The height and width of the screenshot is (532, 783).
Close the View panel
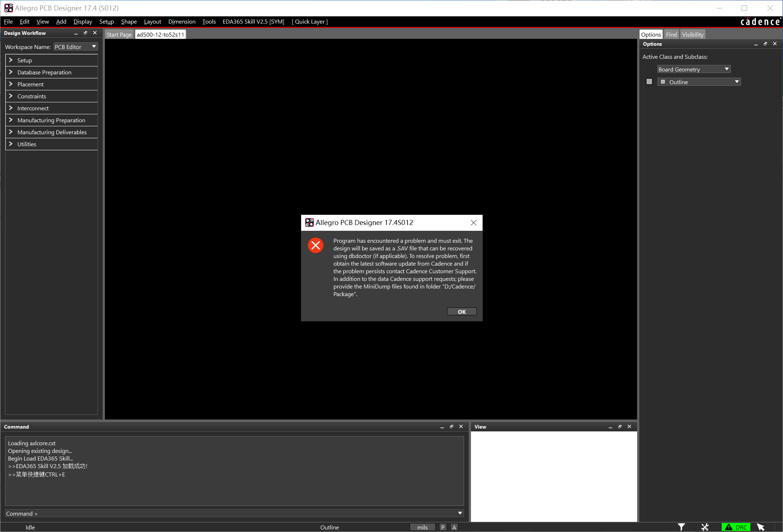click(629, 427)
